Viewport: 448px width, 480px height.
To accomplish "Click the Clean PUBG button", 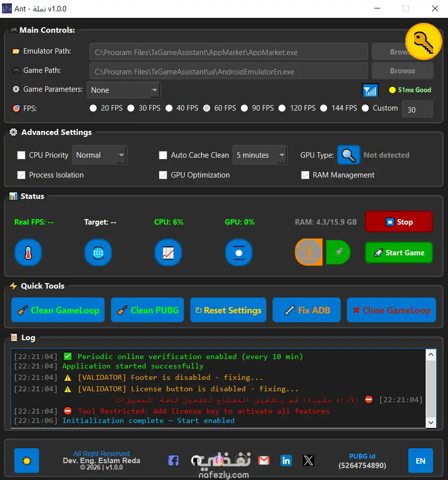I will [147, 310].
